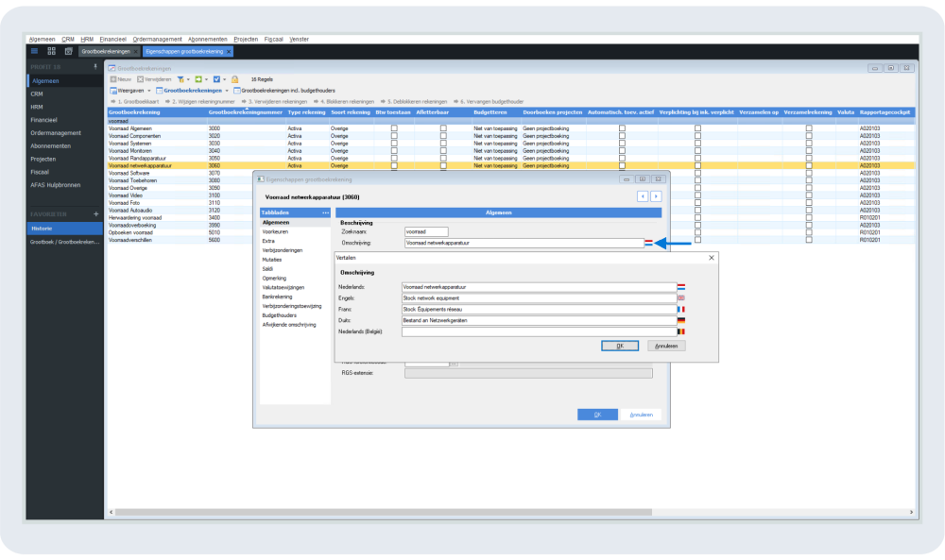The image size is (945, 560).
Task: Click the Verwijderen toolbar icon
Action: click(140, 79)
